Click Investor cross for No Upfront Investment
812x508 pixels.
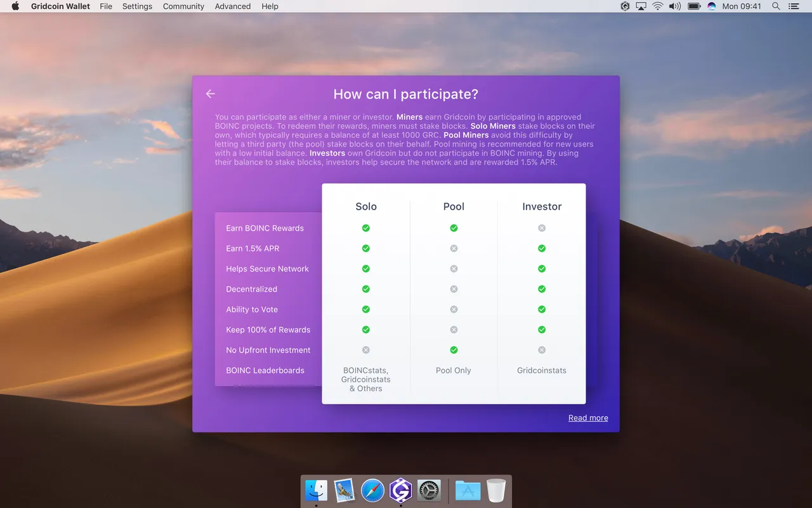pos(542,350)
